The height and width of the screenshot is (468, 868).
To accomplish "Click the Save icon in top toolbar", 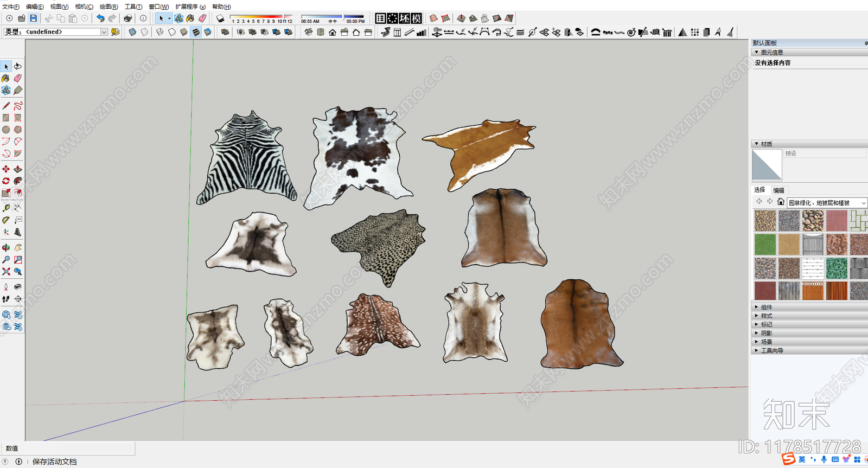I will tap(33, 18).
